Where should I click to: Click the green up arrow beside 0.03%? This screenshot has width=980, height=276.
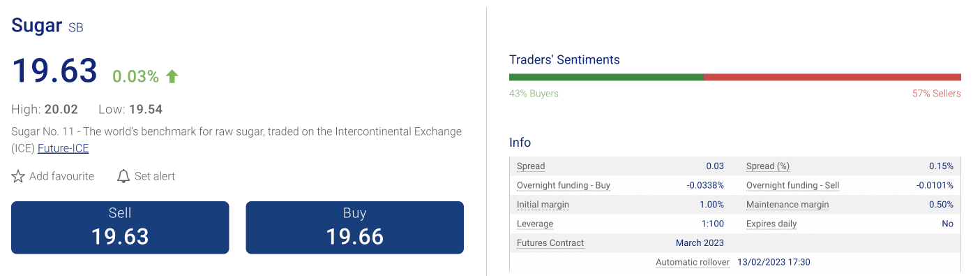click(172, 76)
